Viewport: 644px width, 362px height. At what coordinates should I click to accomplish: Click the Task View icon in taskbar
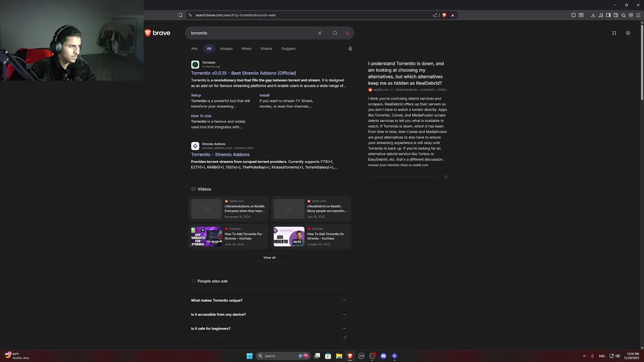pos(317,356)
